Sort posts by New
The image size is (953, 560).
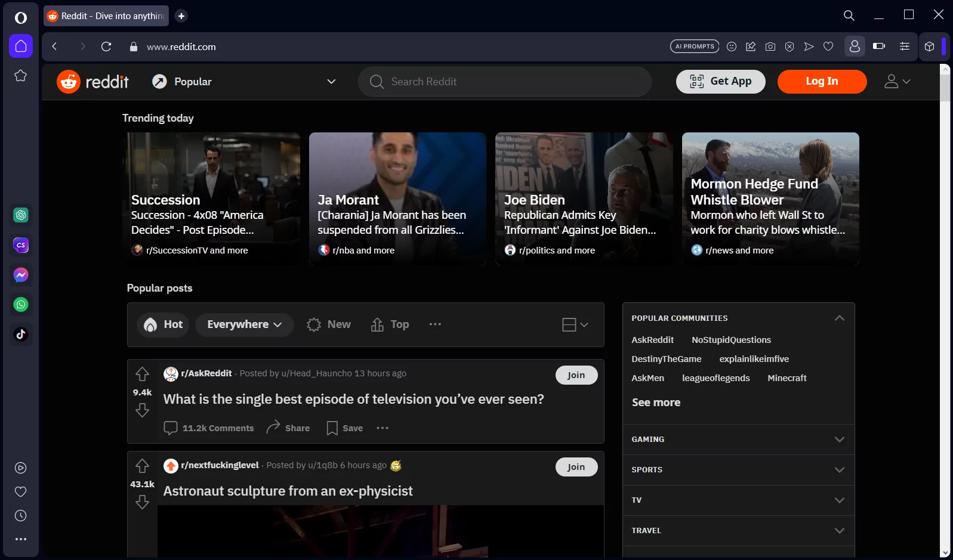tap(329, 324)
